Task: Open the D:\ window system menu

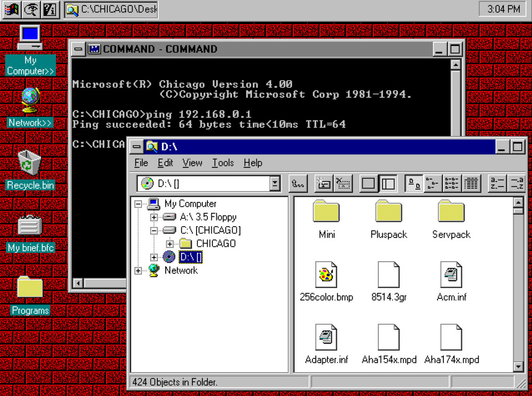Action: point(136,147)
